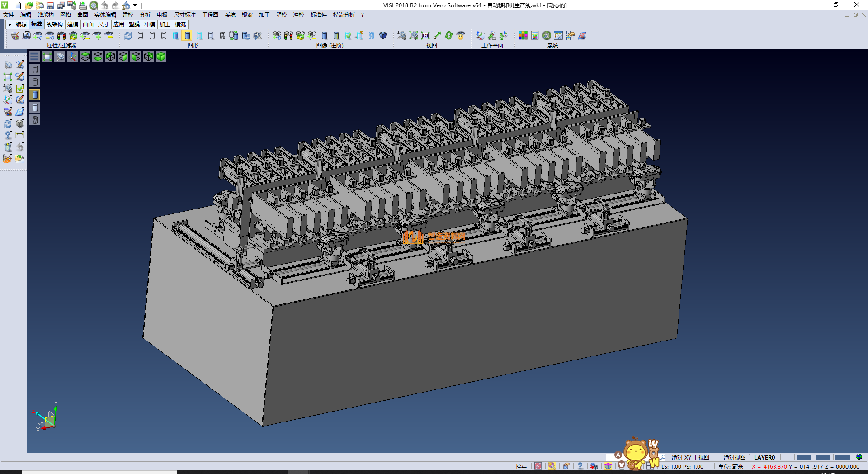Open the toolbar tabs dropdown arrow

pos(9,24)
